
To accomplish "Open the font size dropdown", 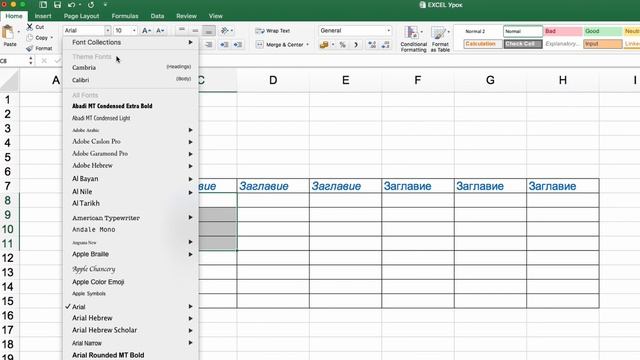I will pos(134,31).
